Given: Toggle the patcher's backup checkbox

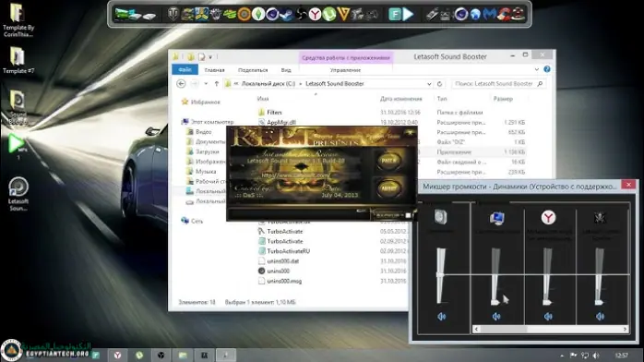Looking at the screenshot, I should [408, 215].
